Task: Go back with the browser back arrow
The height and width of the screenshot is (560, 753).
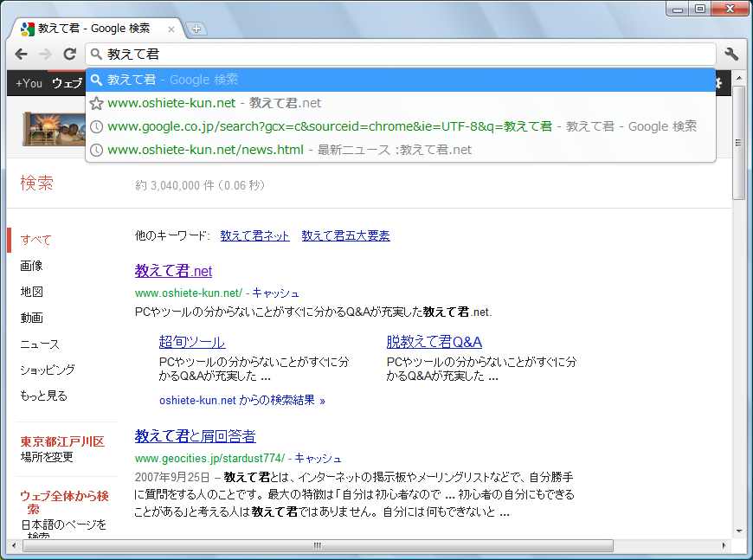Action: tap(21, 55)
